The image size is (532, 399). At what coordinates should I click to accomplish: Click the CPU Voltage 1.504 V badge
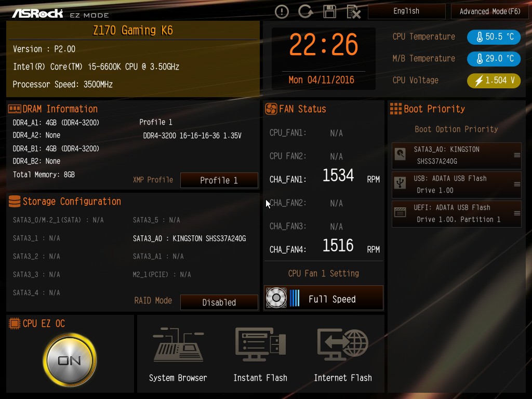coord(494,81)
